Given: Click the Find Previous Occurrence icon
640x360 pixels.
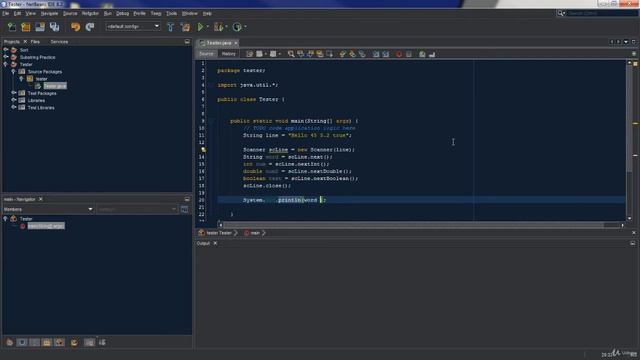Looking at the screenshot, I should [x=300, y=54].
